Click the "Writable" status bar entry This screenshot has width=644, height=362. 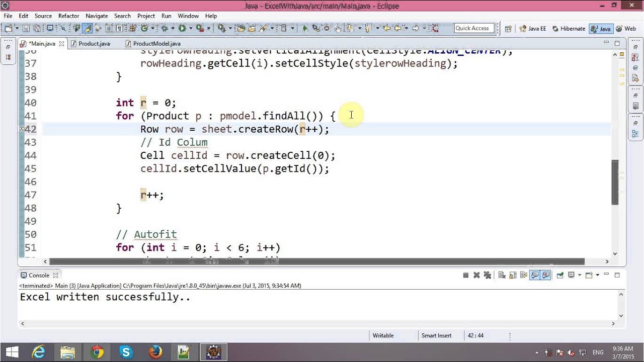[x=383, y=335]
